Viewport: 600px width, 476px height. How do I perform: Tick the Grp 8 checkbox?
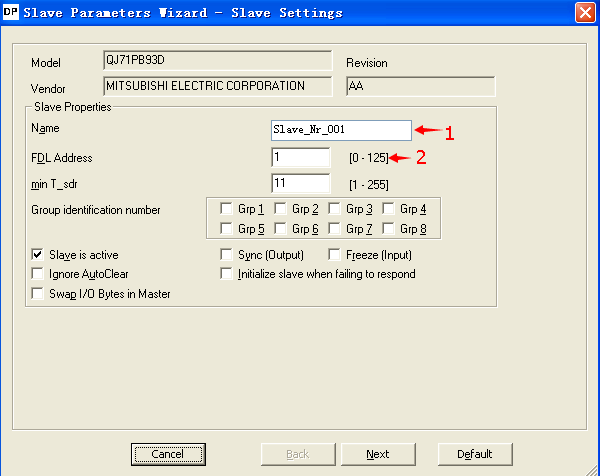click(x=388, y=229)
